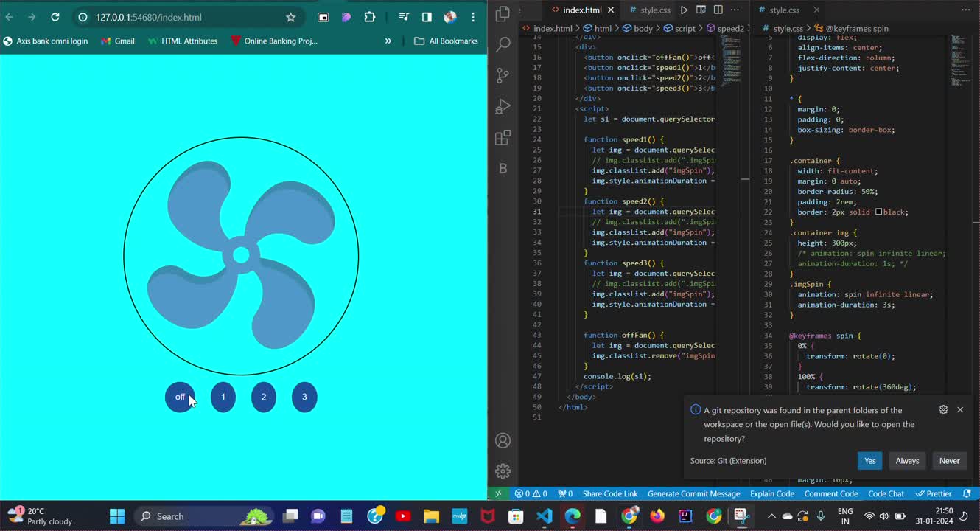The image size is (980, 531).
Task: Close the index.html tab
Action: 611,10
